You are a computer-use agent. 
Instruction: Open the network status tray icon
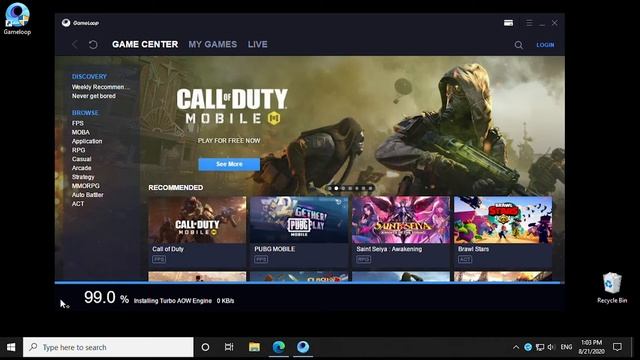pyautogui.click(x=540, y=347)
